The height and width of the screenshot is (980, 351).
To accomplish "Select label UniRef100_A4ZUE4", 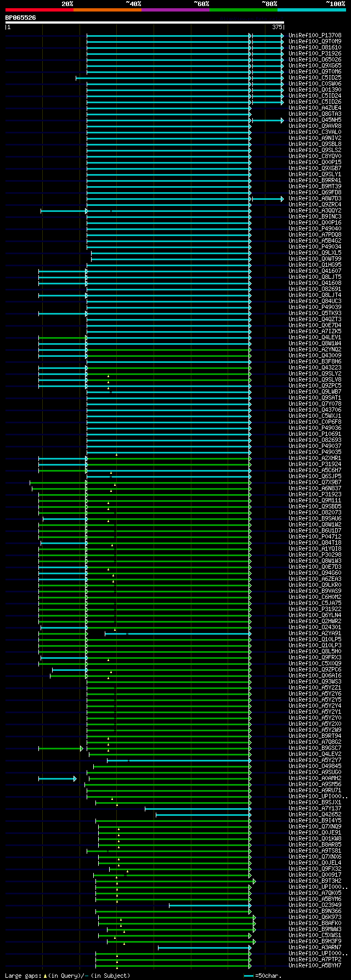I will [x=315, y=108].
